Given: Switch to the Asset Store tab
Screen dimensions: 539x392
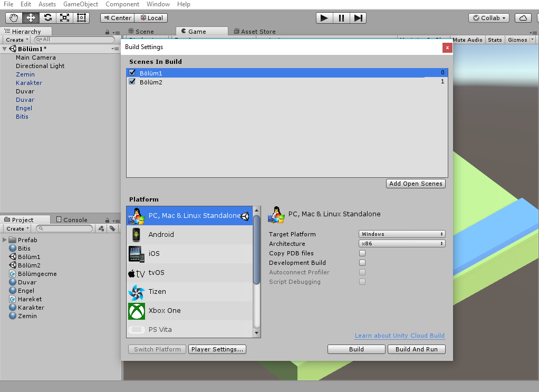Looking at the screenshot, I should [255, 31].
